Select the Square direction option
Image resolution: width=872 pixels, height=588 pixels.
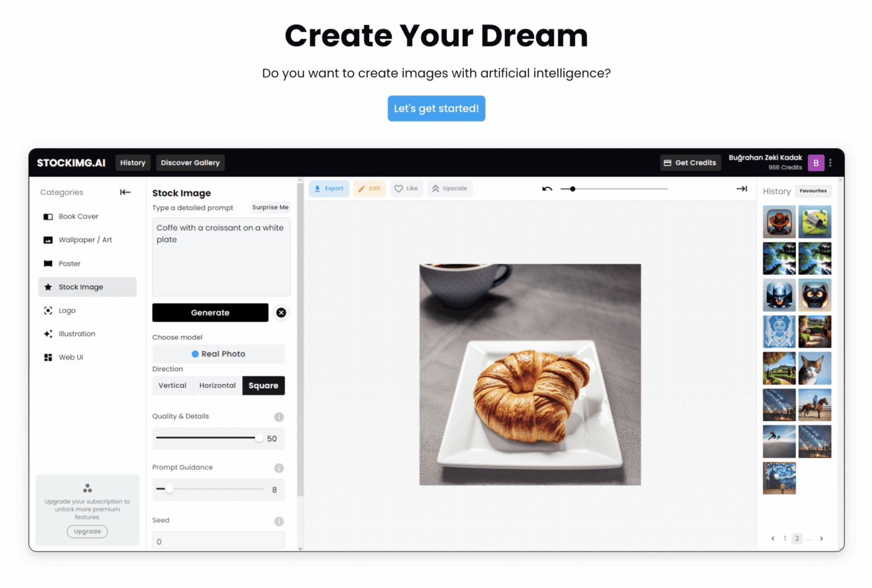tap(263, 386)
